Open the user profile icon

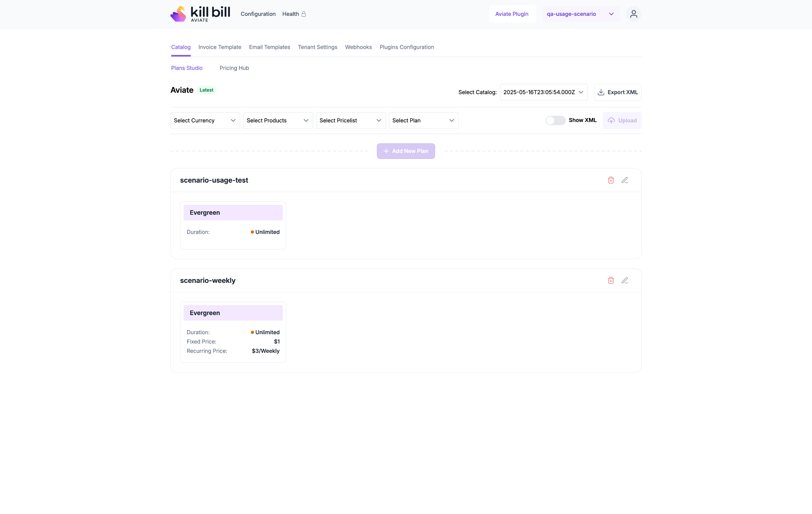pos(633,14)
